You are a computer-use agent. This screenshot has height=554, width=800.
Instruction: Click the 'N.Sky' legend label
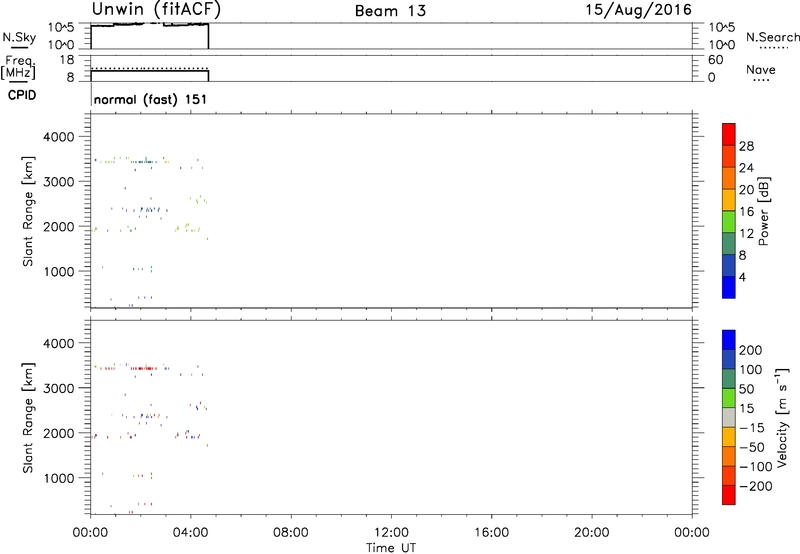click(19, 37)
